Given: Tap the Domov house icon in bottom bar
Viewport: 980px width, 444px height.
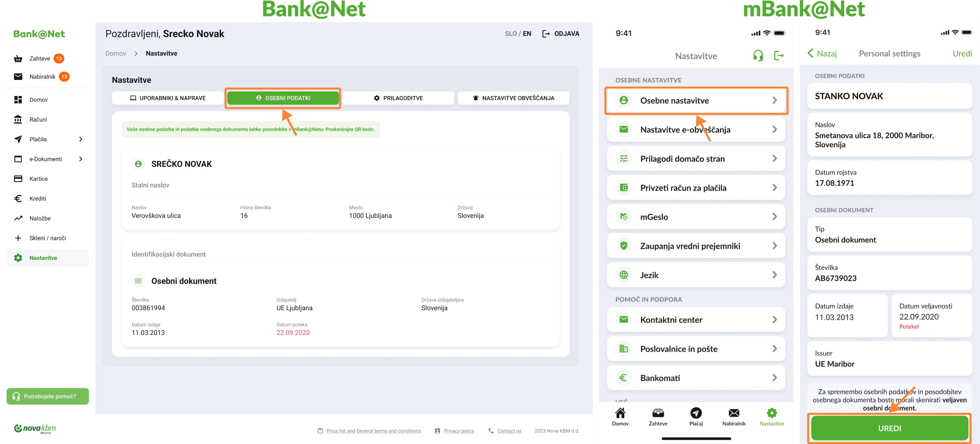Looking at the screenshot, I should 620,413.
